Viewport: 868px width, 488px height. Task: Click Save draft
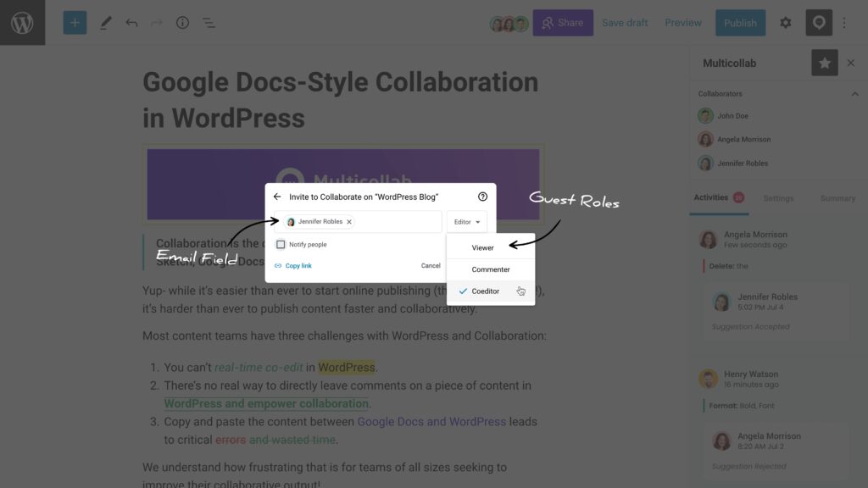pyautogui.click(x=625, y=23)
